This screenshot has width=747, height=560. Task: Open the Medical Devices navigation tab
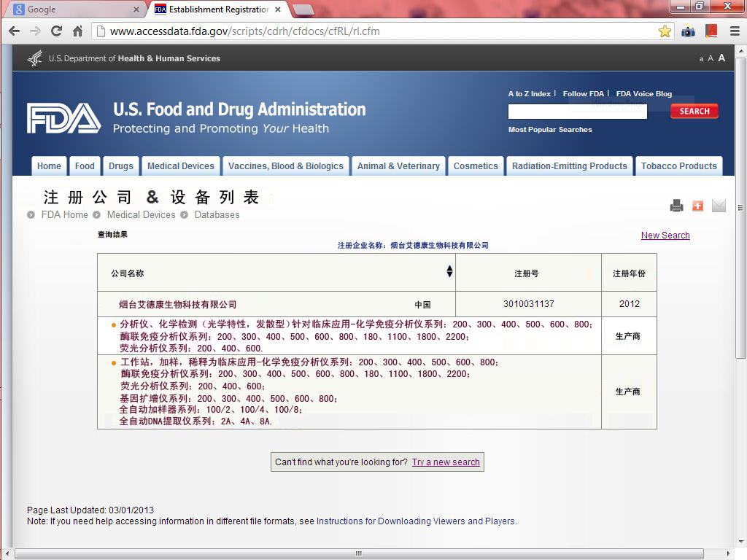[181, 166]
